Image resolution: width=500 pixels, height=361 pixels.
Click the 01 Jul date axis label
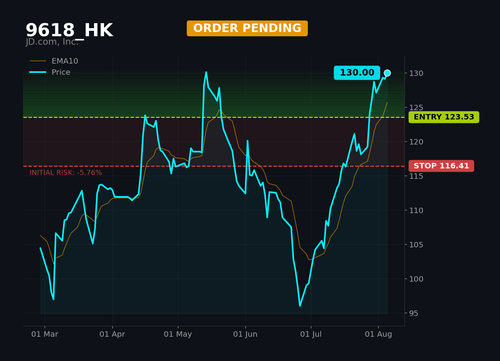coord(311,334)
